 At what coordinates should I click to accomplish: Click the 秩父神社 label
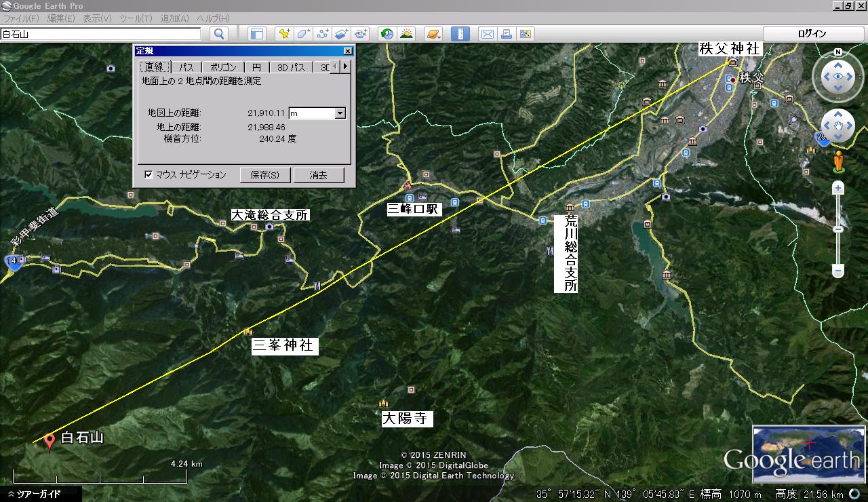pyautogui.click(x=730, y=48)
